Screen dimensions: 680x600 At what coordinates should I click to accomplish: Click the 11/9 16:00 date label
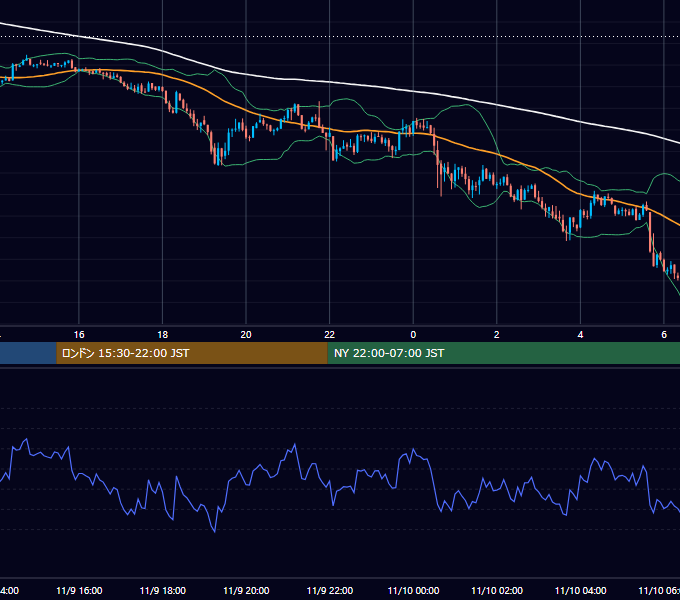79,590
